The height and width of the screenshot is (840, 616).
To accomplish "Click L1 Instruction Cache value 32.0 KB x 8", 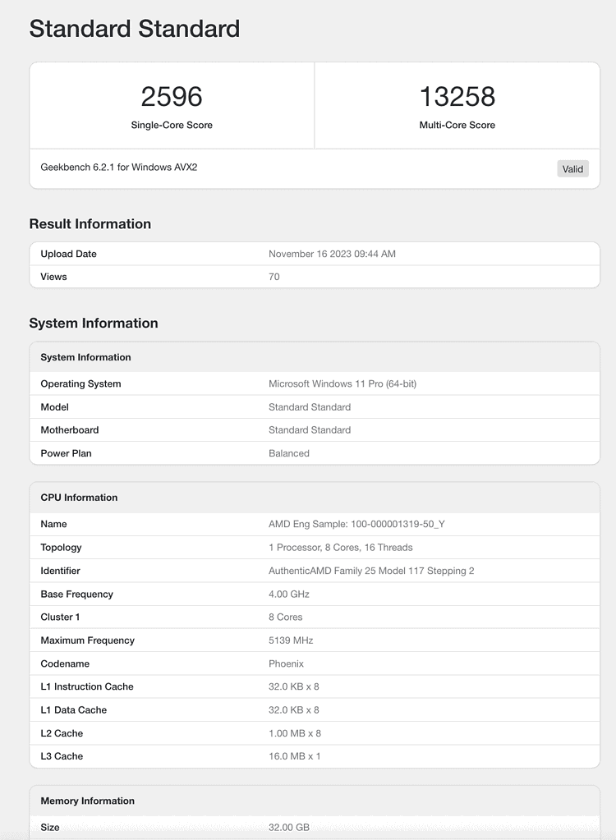I will pyautogui.click(x=293, y=686).
